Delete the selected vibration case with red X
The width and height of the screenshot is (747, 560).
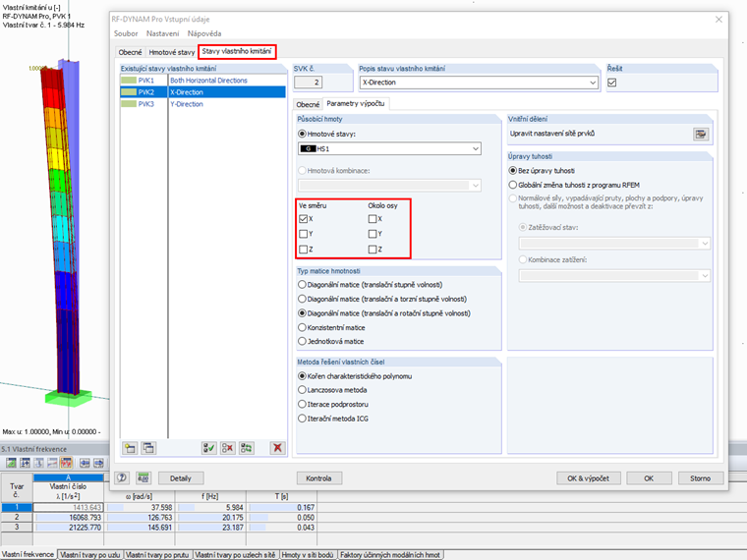(x=277, y=448)
